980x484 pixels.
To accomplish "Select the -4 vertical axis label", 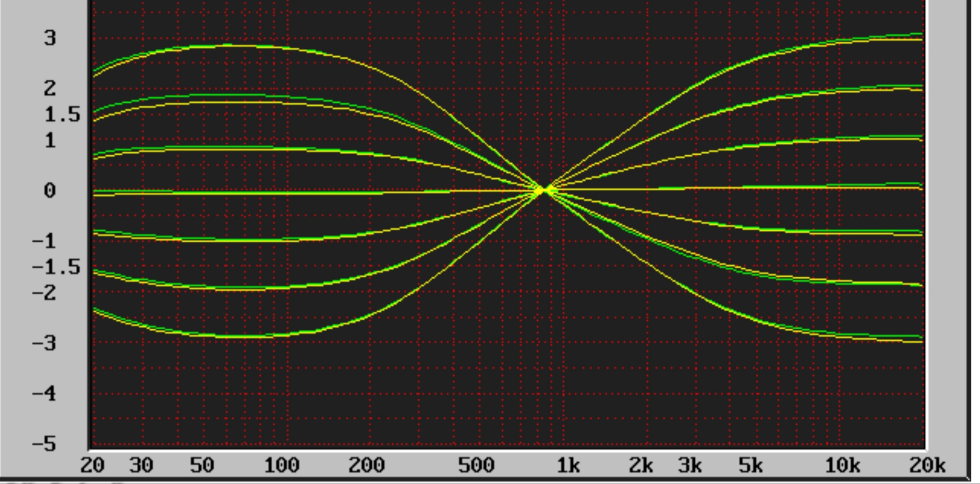I will click(x=44, y=394).
